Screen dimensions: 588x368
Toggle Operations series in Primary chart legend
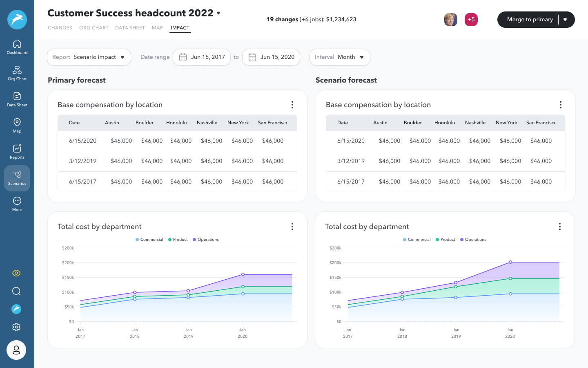coord(205,240)
